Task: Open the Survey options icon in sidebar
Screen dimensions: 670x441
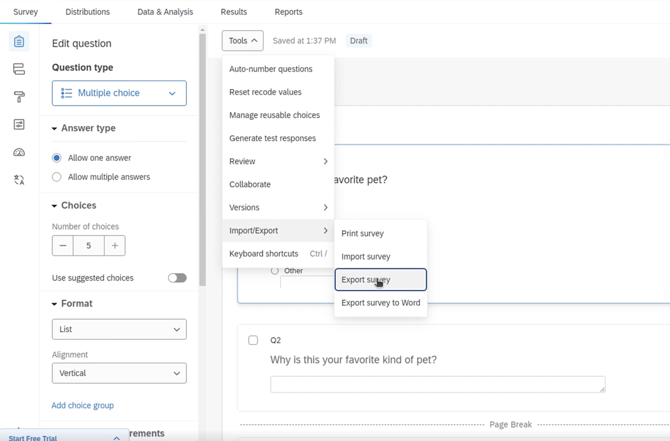Action: point(19,124)
